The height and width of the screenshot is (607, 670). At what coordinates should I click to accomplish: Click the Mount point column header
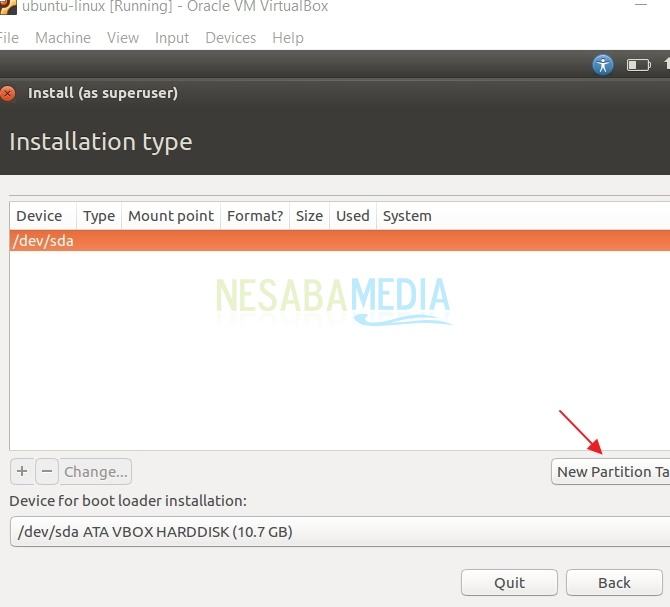[171, 216]
